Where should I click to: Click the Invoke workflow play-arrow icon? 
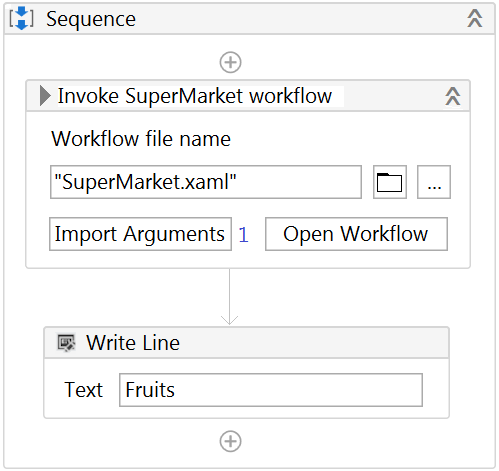[45, 96]
